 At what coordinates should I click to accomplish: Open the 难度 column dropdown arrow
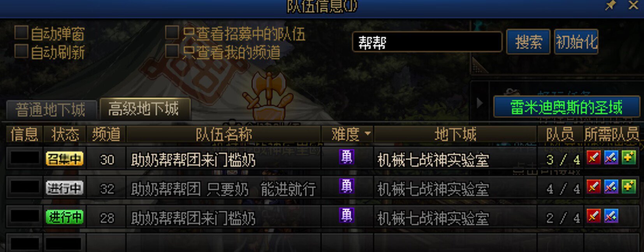tap(368, 134)
